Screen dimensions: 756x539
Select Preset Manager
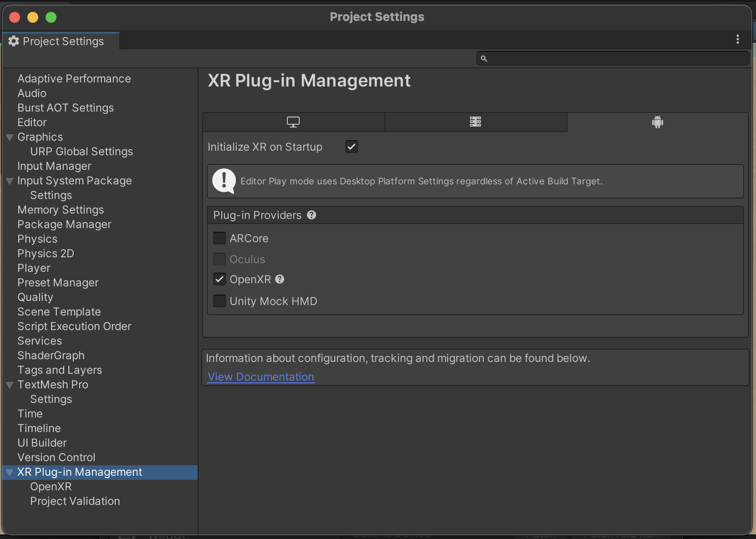click(x=58, y=283)
